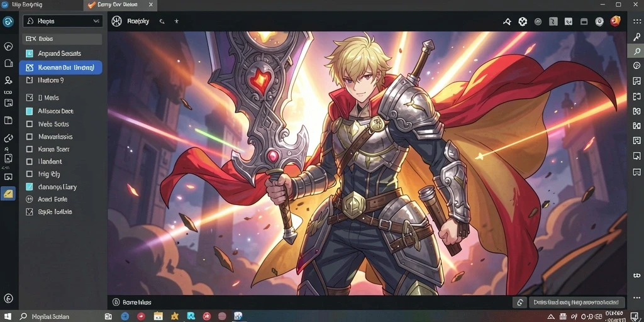
Task: Click the grid dots icon atop right sidebar
Action: pos(636,21)
